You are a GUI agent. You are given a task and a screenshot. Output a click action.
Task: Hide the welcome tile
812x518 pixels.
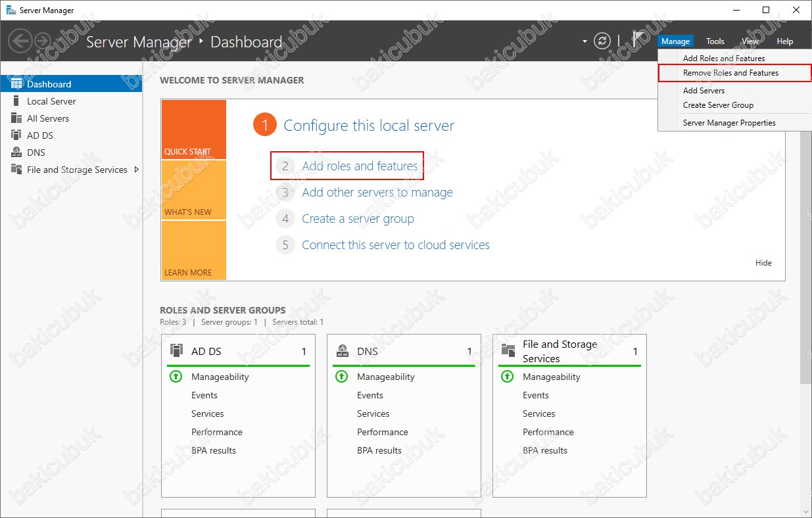coord(763,263)
